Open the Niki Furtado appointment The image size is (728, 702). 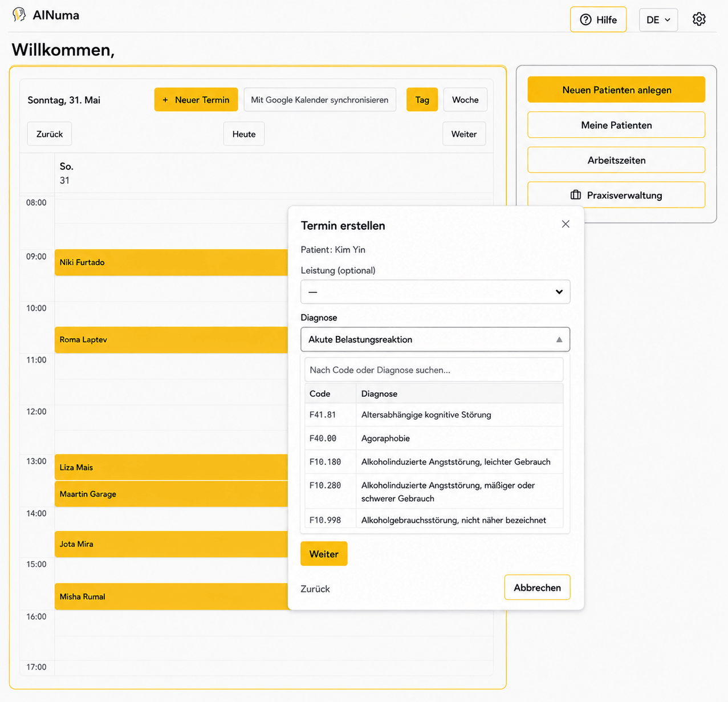[171, 262]
